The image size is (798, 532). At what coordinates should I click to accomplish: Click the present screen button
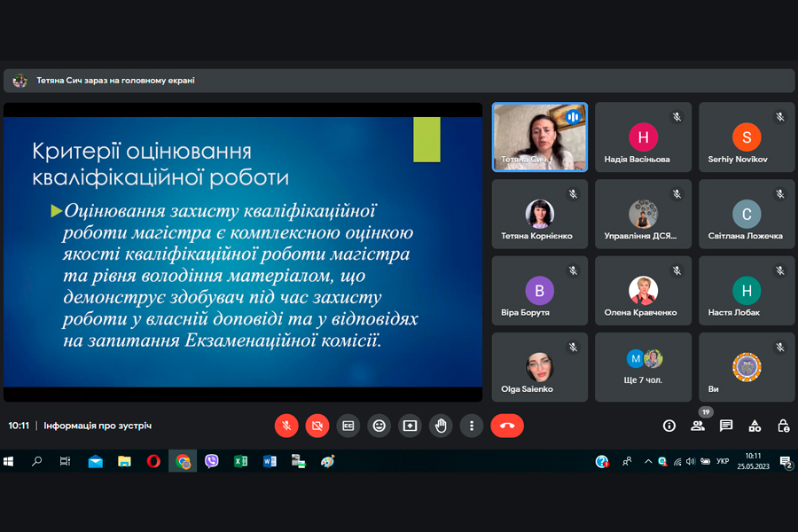(410, 426)
